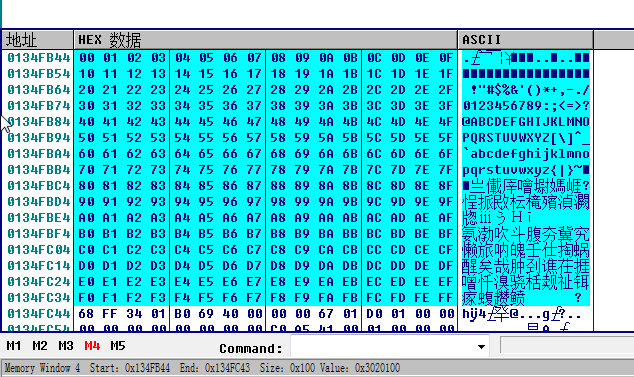Screen dimensions: 634x377
Task: Click ASCII text !"#$%&'()*+,-./
Action: pos(530,90)
